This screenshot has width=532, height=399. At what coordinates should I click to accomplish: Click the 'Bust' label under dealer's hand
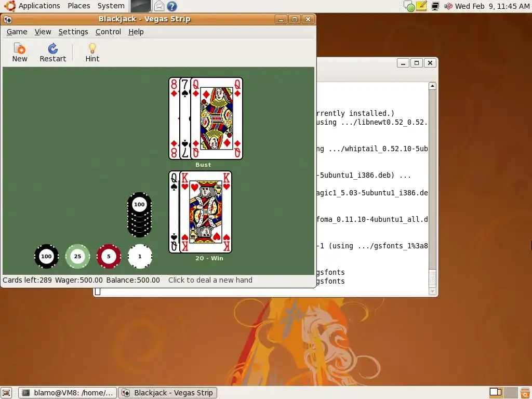click(x=203, y=165)
